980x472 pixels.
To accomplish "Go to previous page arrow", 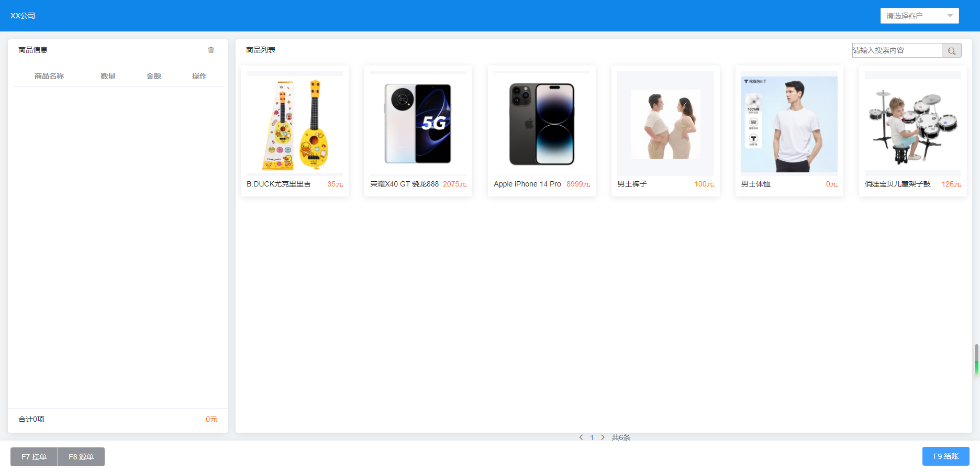I will click(x=581, y=437).
